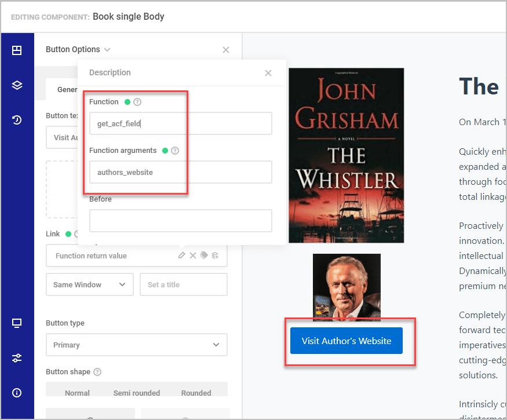Open the Button type dropdown showing Primary

(136, 345)
